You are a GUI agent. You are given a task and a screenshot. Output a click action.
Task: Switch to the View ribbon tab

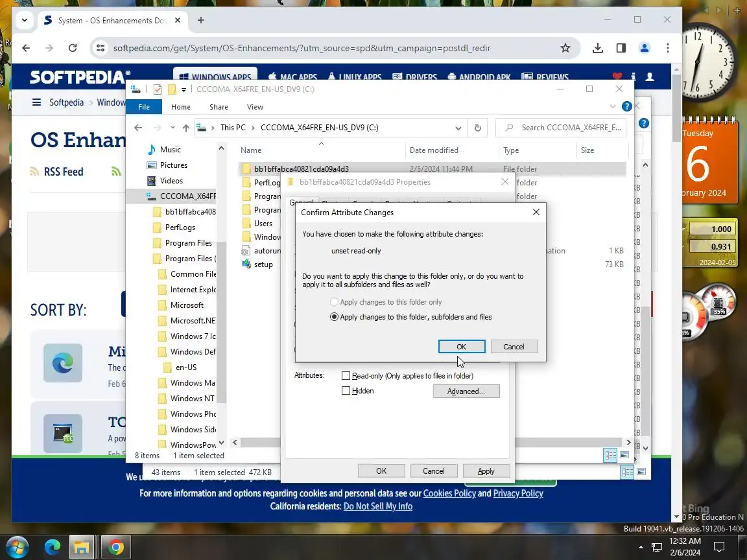coord(255,107)
